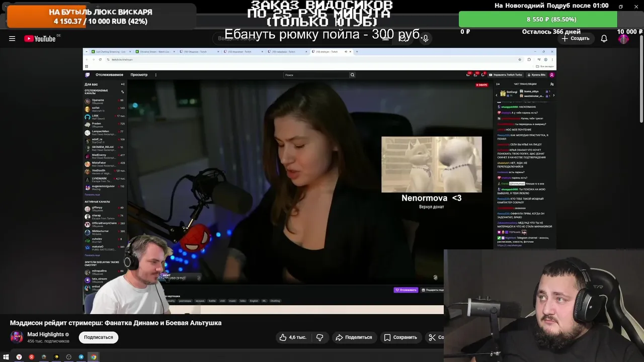Show next gift leaderboard entry in chat
The height and width of the screenshot is (362, 644).
click(553, 95)
